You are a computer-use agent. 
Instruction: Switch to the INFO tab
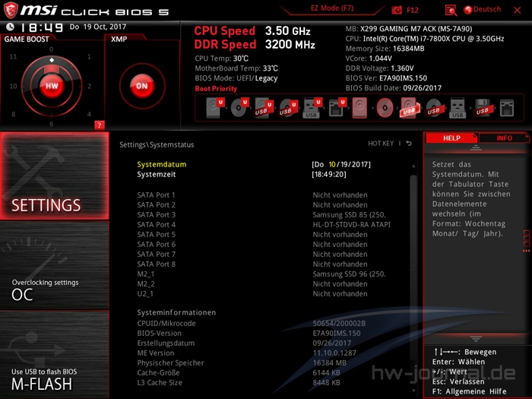click(x=504, y=138)
